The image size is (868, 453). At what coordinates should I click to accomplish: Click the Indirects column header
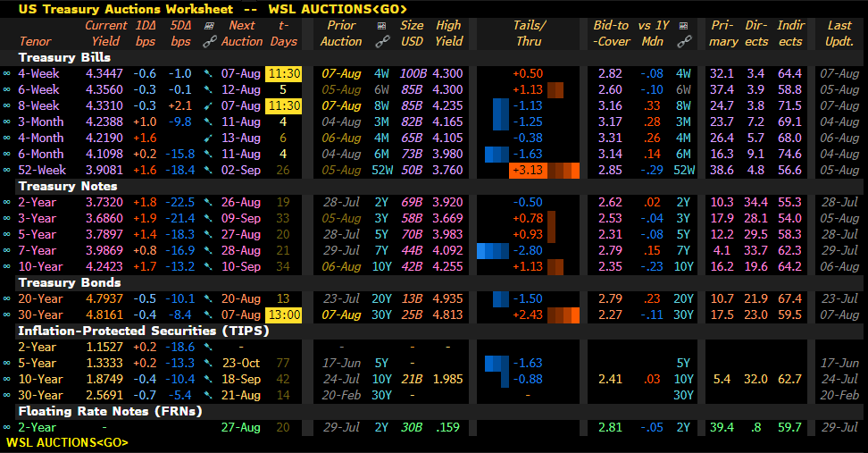790,33
